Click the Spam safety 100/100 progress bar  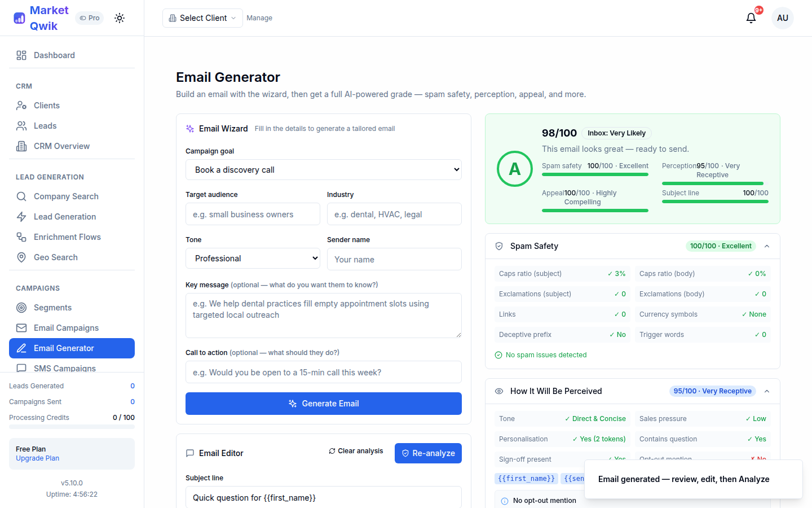[x=595, y=174]
